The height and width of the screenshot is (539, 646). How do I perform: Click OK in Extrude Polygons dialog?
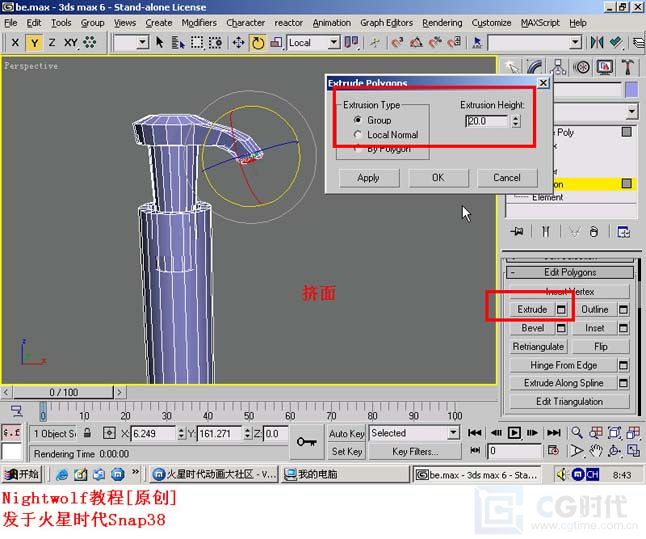click(438, 178)
